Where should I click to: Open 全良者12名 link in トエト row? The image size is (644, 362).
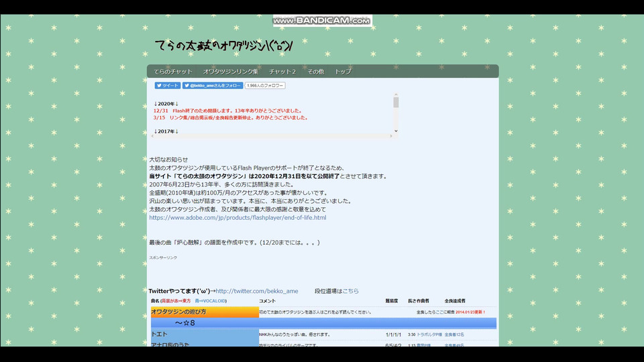[454, 335]
